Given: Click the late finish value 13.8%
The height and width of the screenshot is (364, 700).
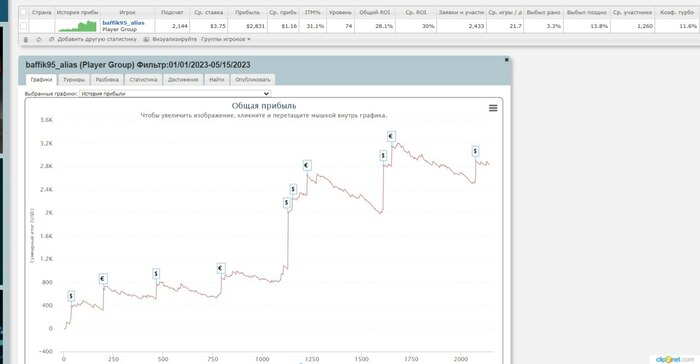Looking at the screenshot, I should (x=599, y=26).
